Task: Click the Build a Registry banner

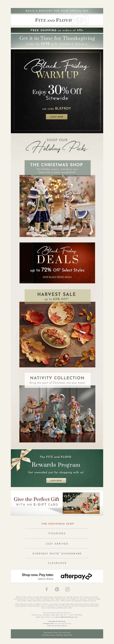Action: (x=57, y=11)
